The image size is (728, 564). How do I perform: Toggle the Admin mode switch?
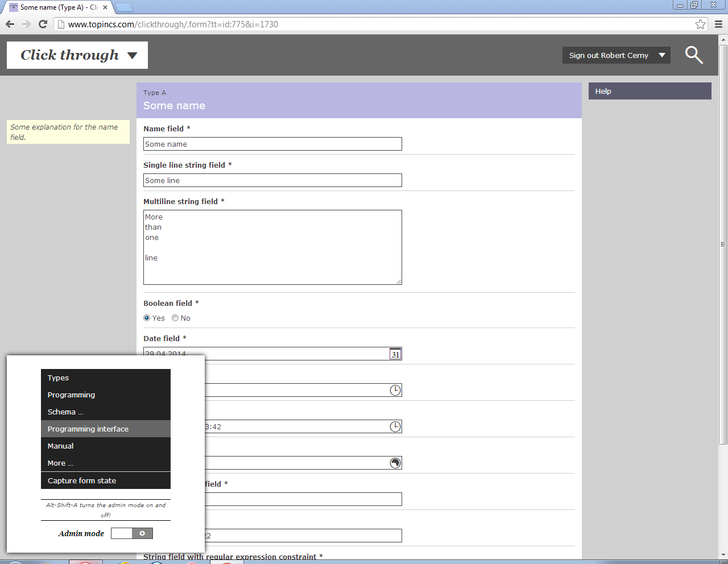(132, 533)
